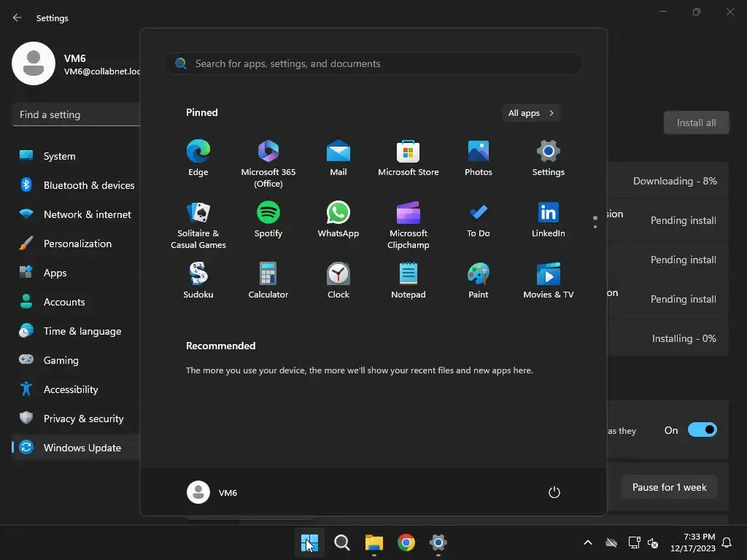
Task: Open Microsoft Clipchamp
Action: [x=409, y=225]
